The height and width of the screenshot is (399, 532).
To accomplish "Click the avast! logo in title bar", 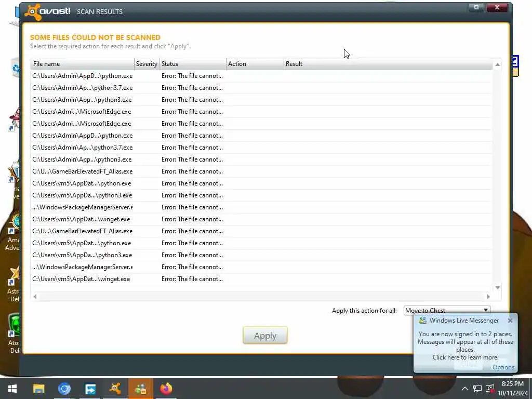I will [x=47, y=11].
